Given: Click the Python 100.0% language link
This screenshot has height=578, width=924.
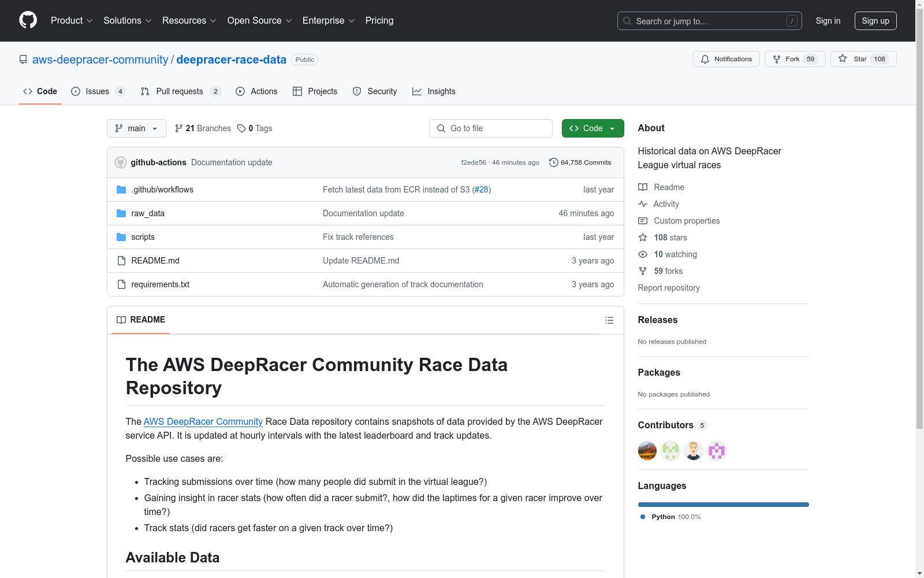Looking at the screenshot, I should coord(670,517).
